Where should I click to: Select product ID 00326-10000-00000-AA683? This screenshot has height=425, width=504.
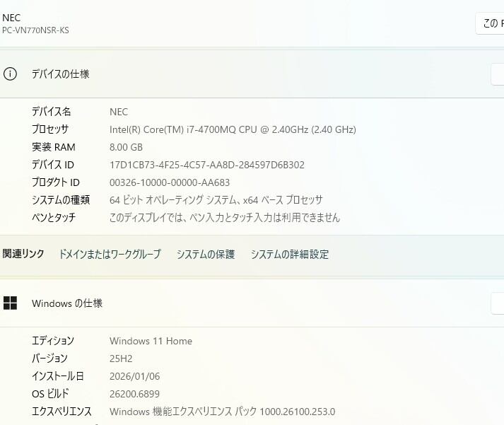click(170, 182)
